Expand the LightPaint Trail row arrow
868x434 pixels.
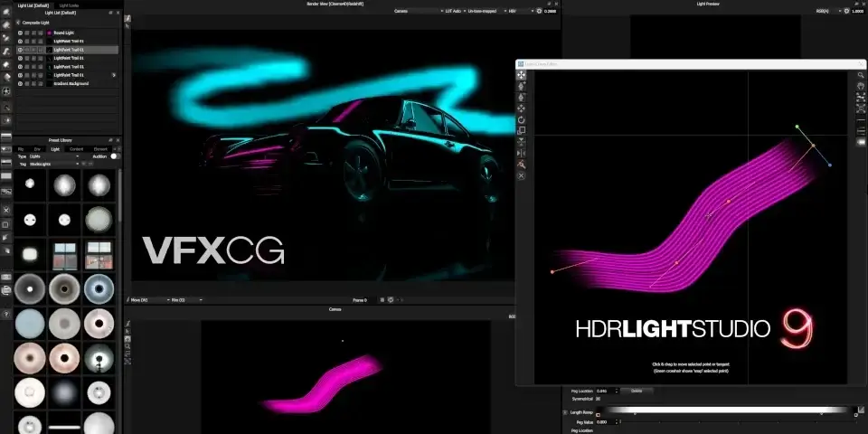[x=114, y=75]
